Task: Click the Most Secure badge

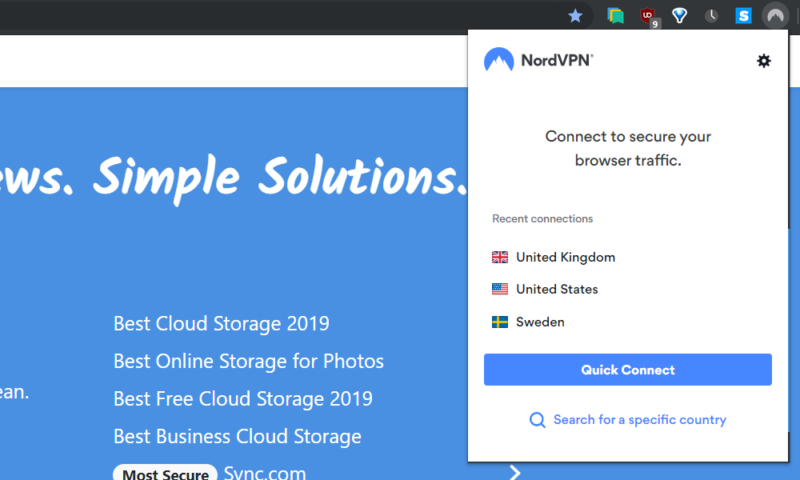Action: (x=165, y=473)
